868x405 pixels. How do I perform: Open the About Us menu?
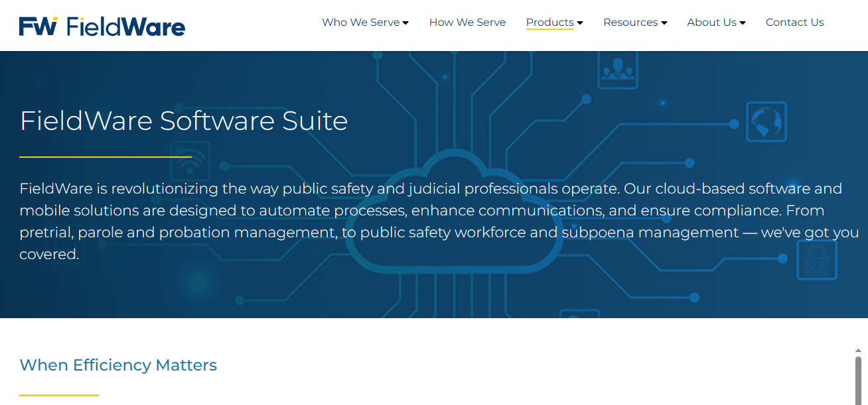711,23
